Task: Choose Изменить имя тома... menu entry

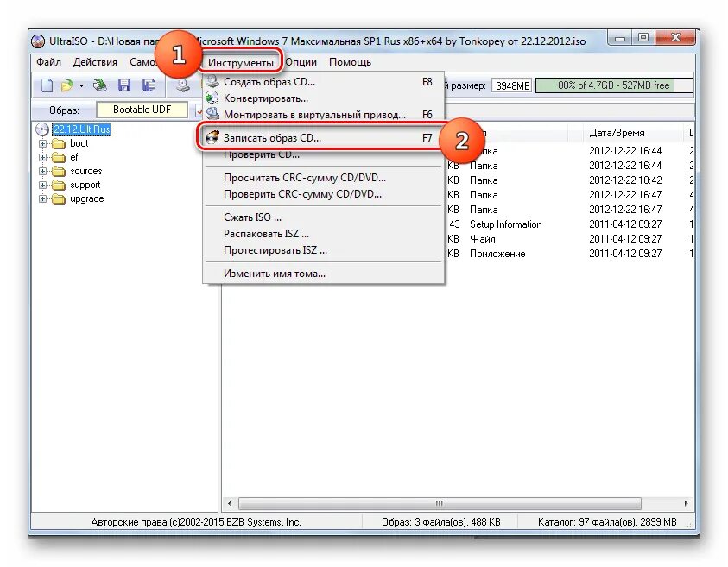Action: click(324, 274)
